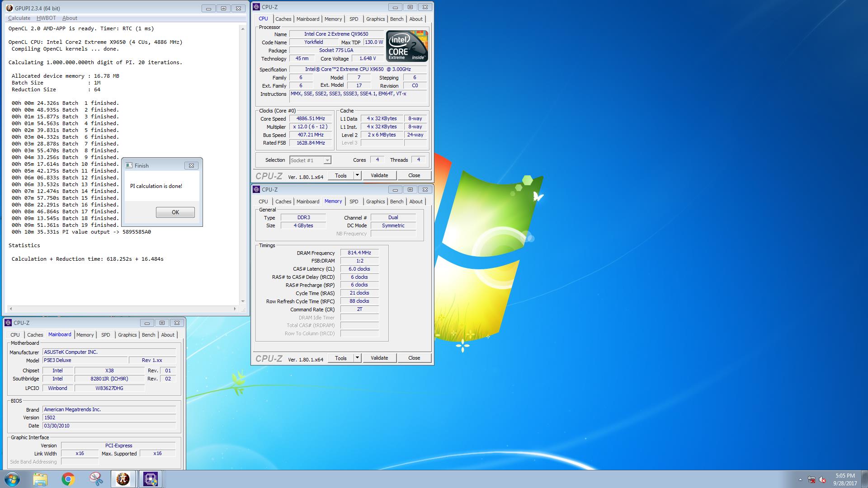This screenshot has height=488, width=868.
Task: Open CPU tab in Memory CPU-Z window
Action: 264,202
